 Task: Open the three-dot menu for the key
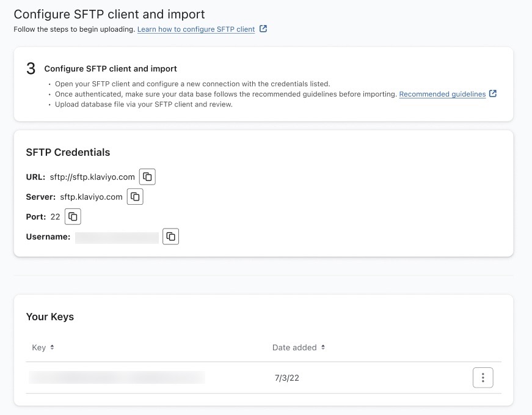483,378
